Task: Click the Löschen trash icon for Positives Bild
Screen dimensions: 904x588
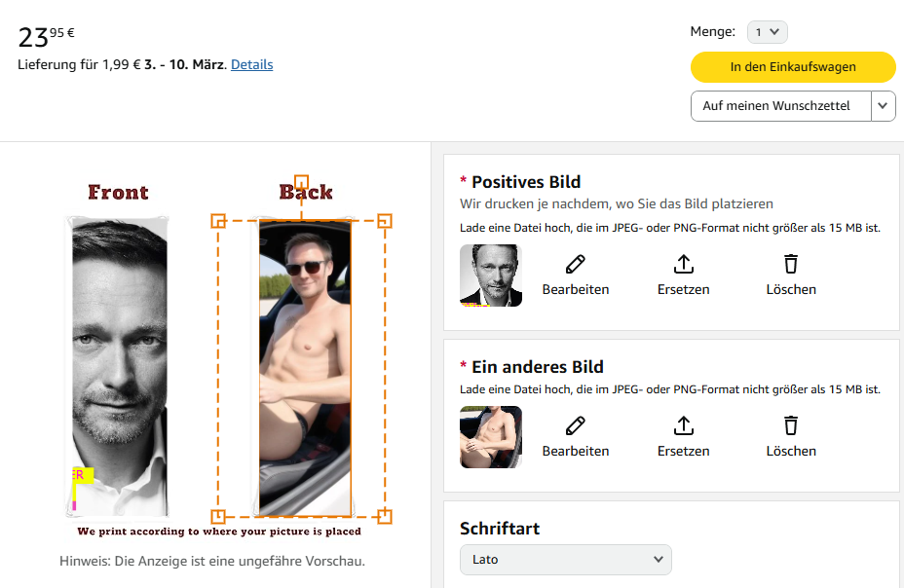Action: click(790, 265)
